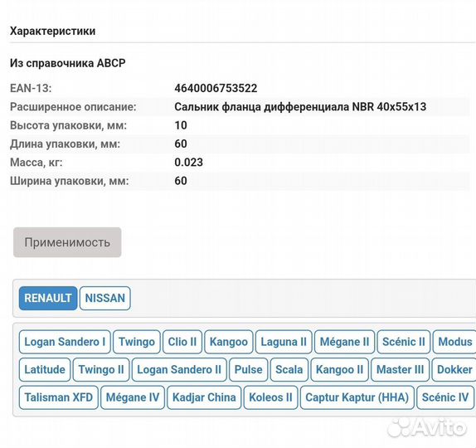Image resolution: width=476 pixels, height=448 pixels.
Task: Click the Расширенное описание label
Action: pos(73,107)
